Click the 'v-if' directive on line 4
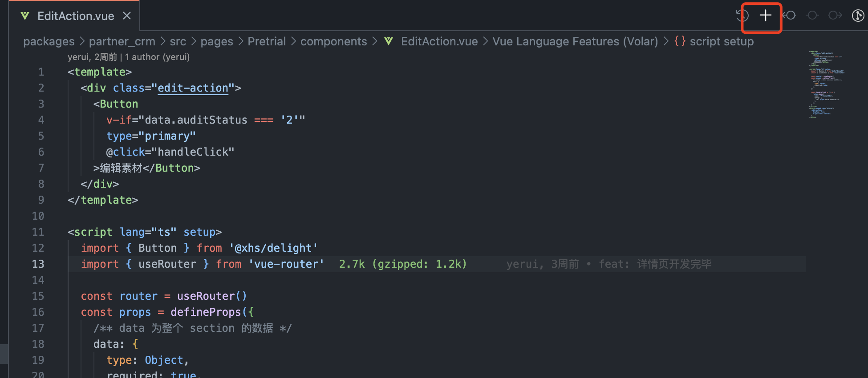This screenshot has height=378, width=868. point(119,120)
